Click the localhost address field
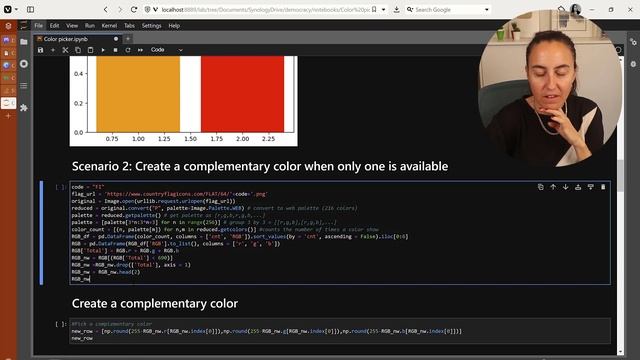This screenshot has height=360, width=640. [265, 9]
